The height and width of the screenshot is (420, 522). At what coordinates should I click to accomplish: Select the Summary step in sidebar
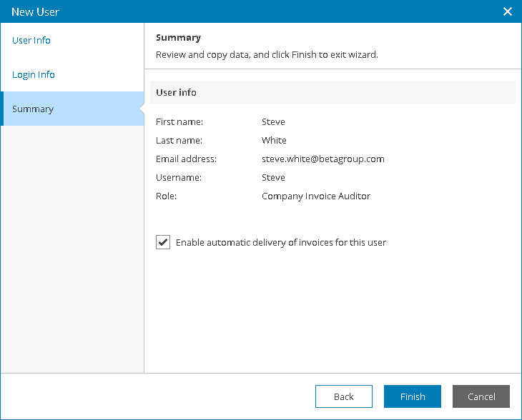point(33,109)
